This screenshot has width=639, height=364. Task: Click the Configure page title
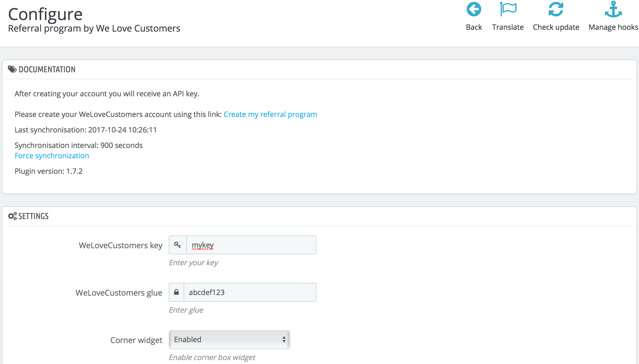click(x=45, y=14)
